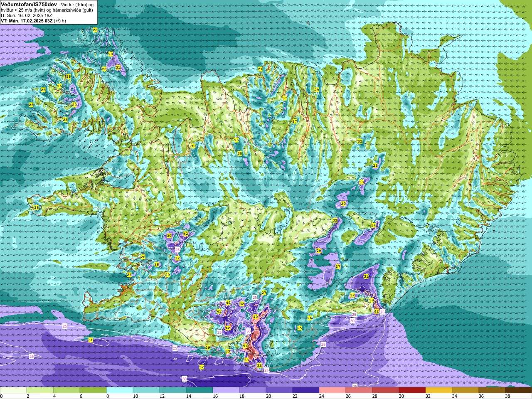Select the legend color between 10 and 12
Viewport: 532px width, 399px height.
click(146, 390)
